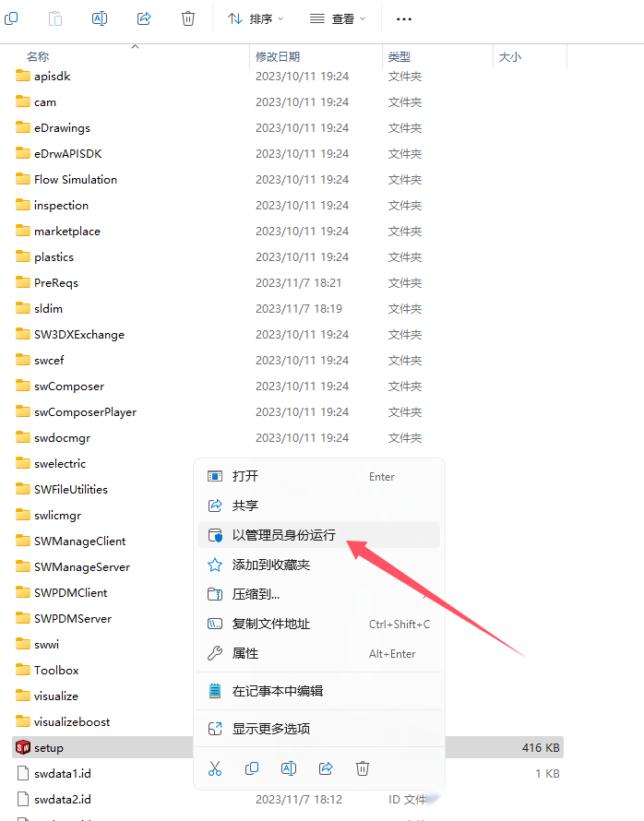Click the share icon at context menu bottom

[326, 768]
